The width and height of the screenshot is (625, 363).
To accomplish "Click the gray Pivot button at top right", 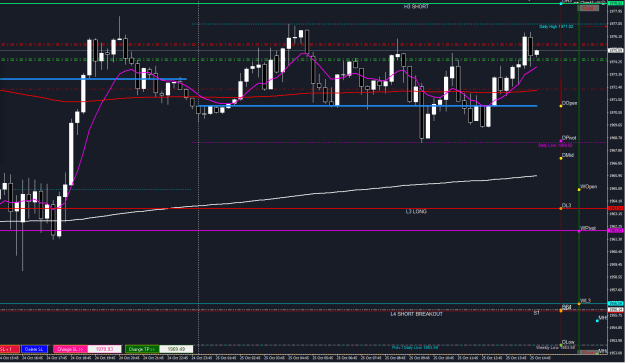I will 588,8.
